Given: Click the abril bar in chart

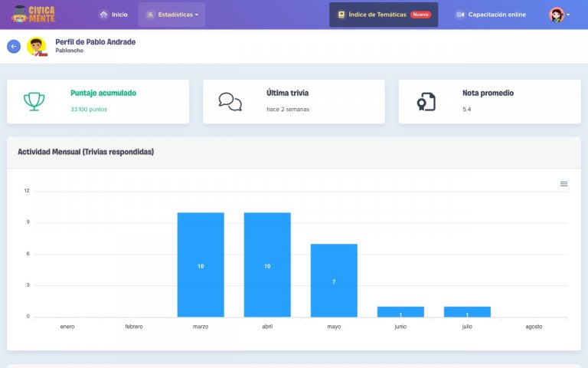Looking at the screenshot, I should click(267, 264).
